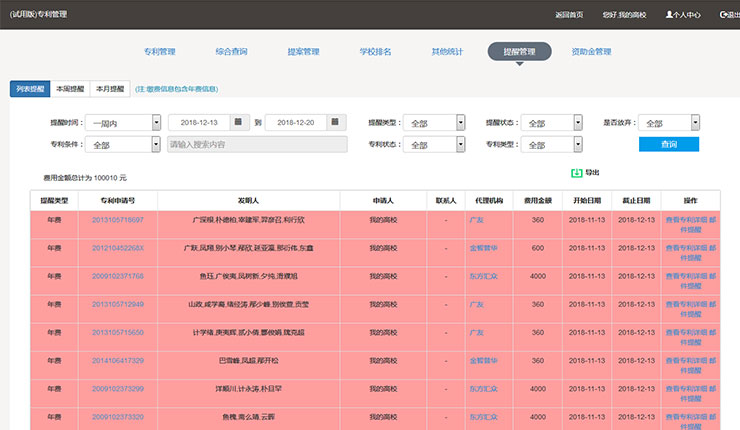Click the 金辉普华 agency link in second row
The image size is (740, 430).
pyautogui.click(x=484, y=248)
